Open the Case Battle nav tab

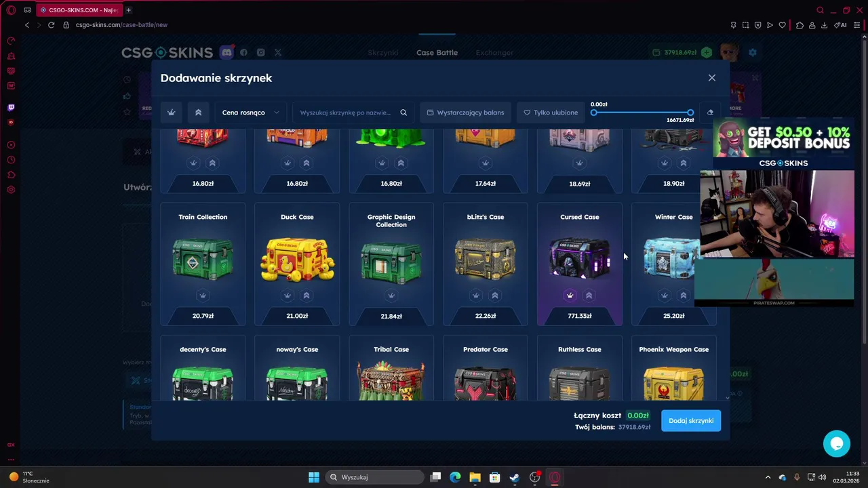pyautogui.click(x=437, y=53)
